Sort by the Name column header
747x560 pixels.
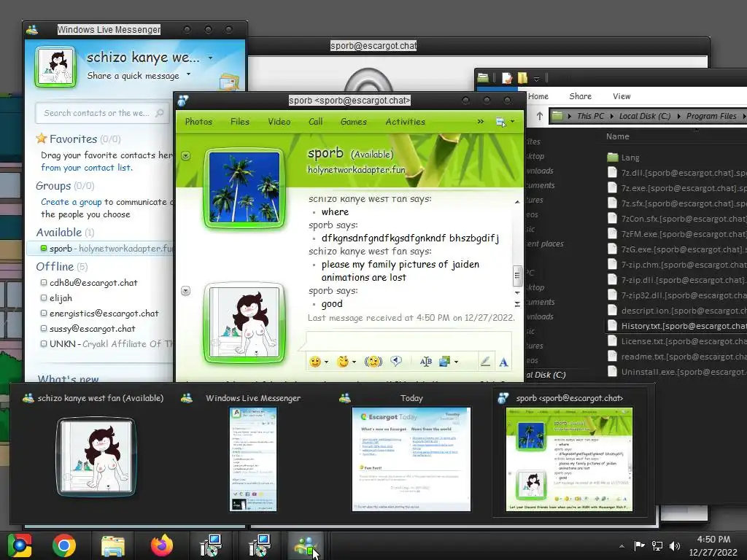(x=617, y=136)
